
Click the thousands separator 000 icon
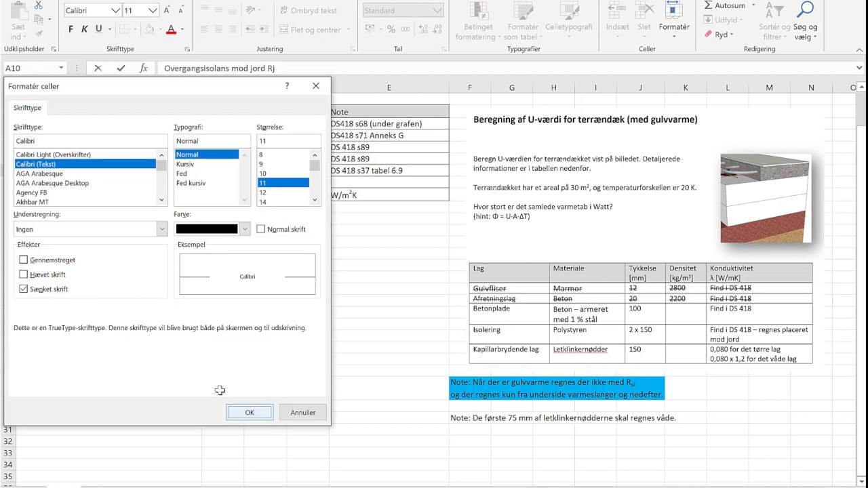pyautogui.click(x=405, y=29)
